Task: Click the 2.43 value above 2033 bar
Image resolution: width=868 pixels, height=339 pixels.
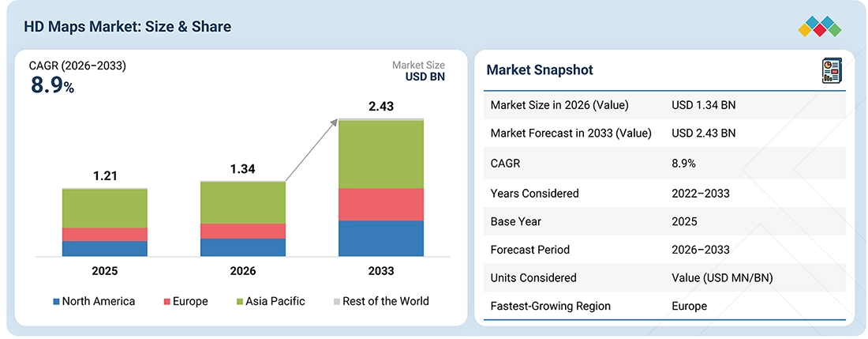Action: (x=381, y=107)
